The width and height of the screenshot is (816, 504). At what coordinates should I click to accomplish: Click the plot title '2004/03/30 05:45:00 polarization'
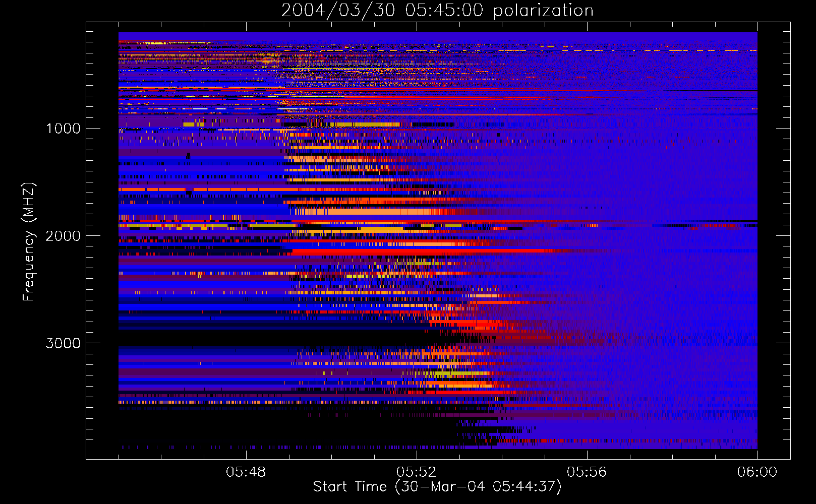437,10
